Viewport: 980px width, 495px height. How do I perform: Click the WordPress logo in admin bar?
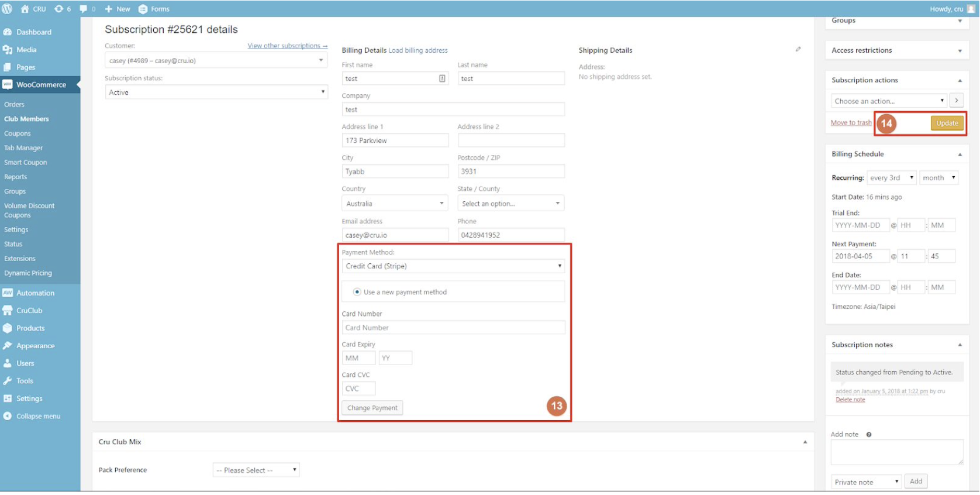click(x=7, y=9)
